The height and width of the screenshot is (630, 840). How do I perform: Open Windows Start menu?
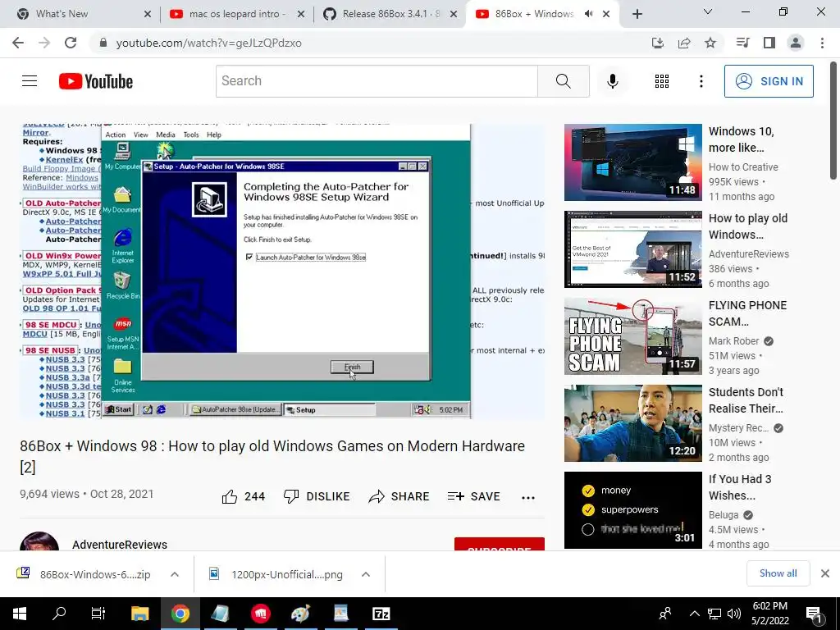click(20, 614)
